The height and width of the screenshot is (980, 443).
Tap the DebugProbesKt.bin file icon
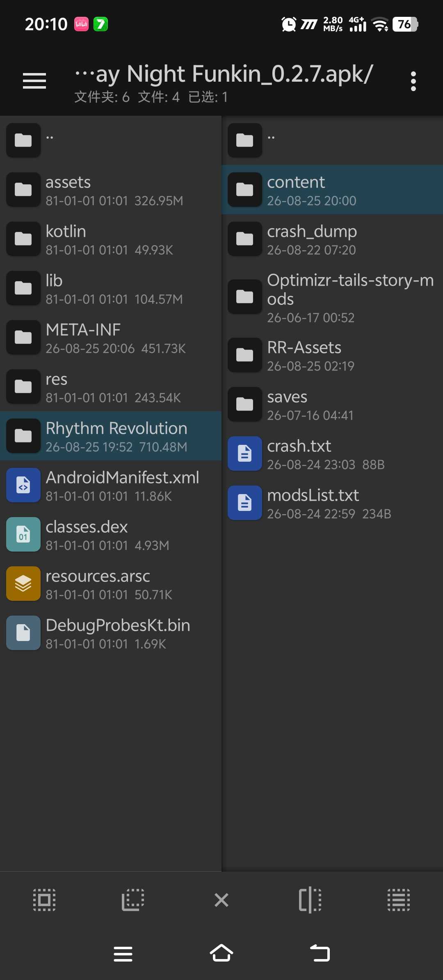(23, 633)
